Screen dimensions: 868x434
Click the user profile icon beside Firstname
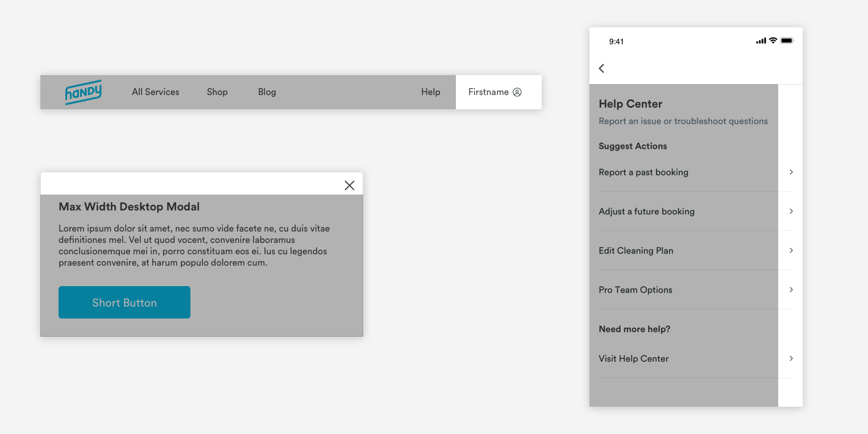click(x=517, y=92)
